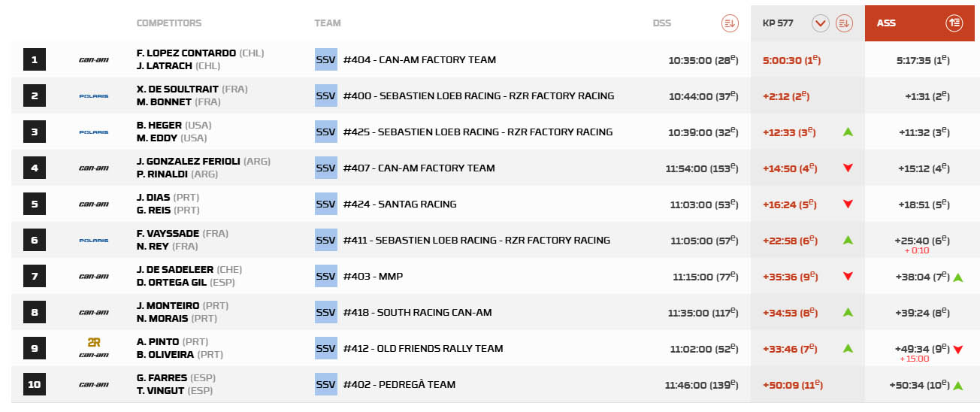The image size is (980, 412).
Task: Click the Can-Am logo in row 1
Action: point(94,60)
